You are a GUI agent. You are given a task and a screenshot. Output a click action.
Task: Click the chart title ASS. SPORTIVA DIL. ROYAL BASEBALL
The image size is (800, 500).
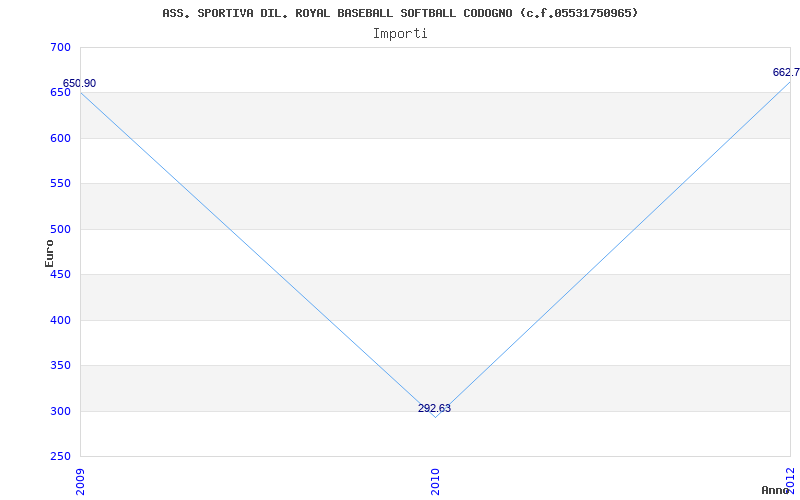pos(400,13)
